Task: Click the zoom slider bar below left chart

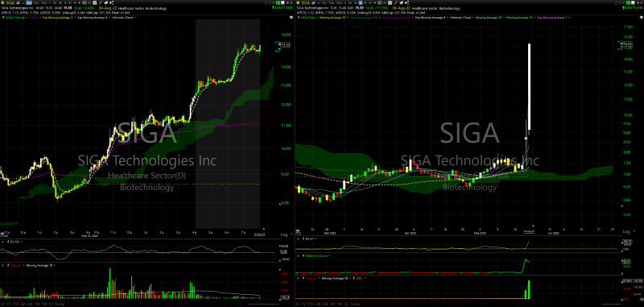Action: (x=263, y=304)
